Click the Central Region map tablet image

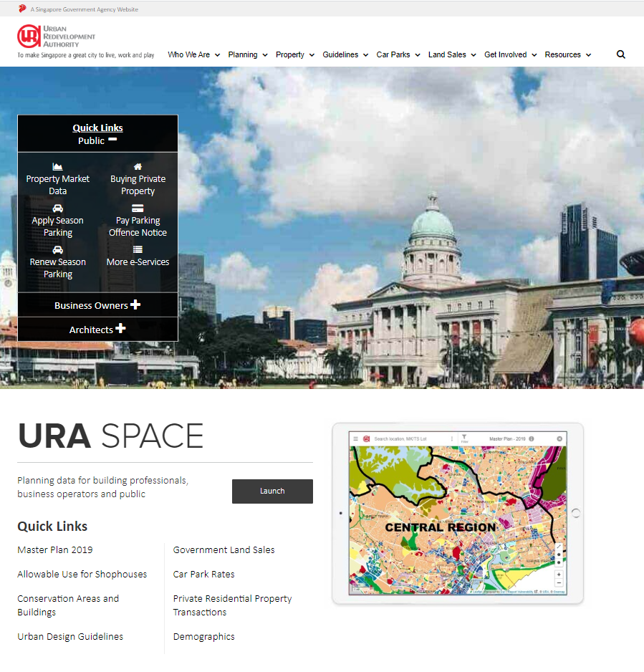[458, 514]
